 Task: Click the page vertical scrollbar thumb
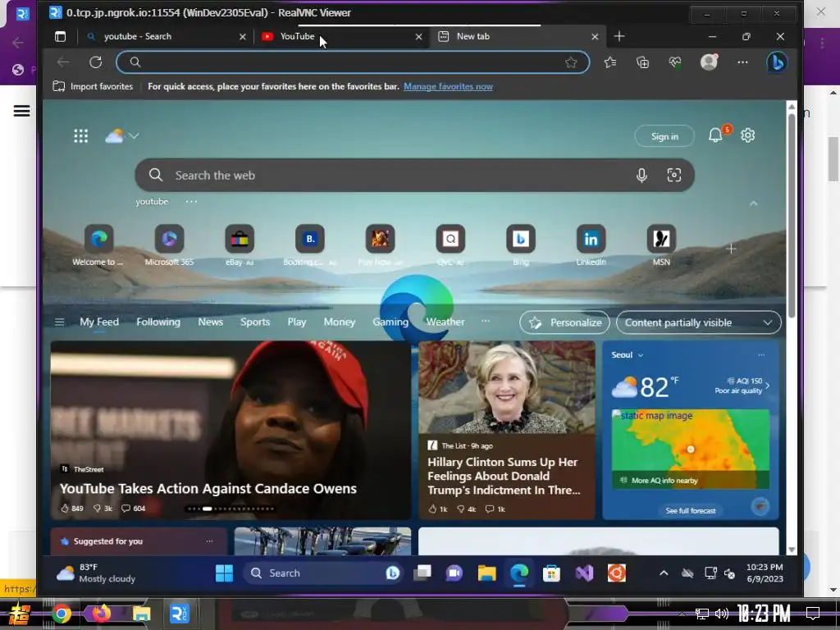point(792,214)
